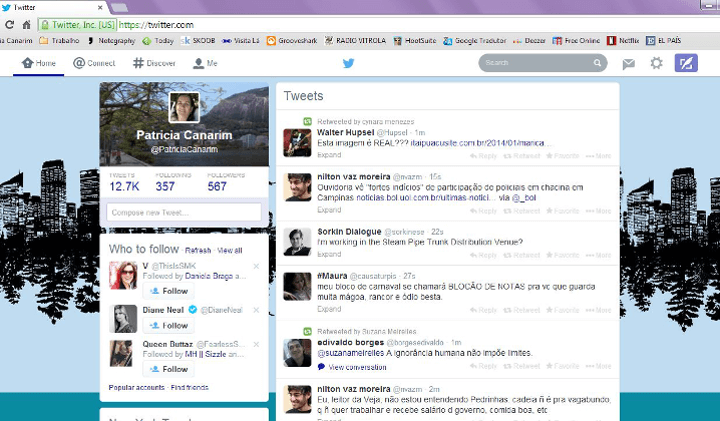
Task: Click the compose new tweet quill button
Action: click(x=686, y=63)
